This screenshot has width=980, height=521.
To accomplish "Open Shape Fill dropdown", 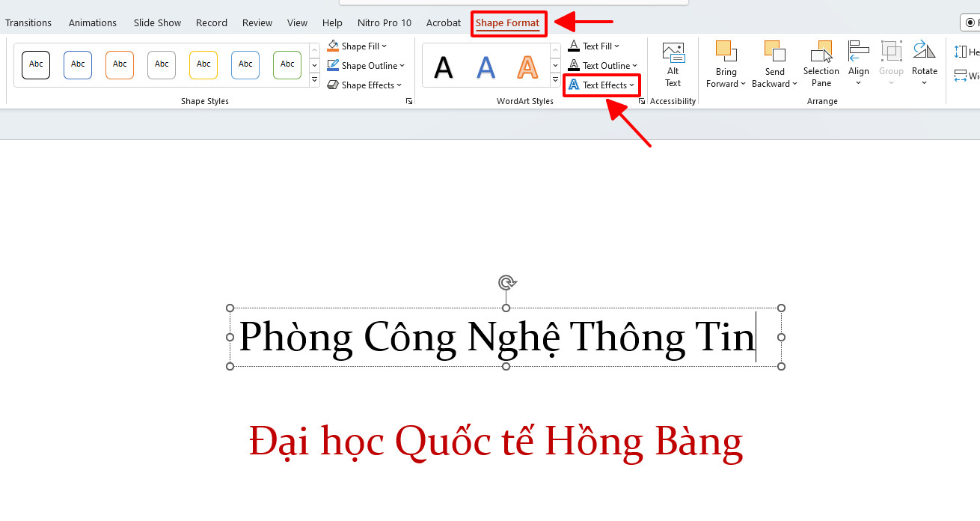I will click(x=357, y=46).
